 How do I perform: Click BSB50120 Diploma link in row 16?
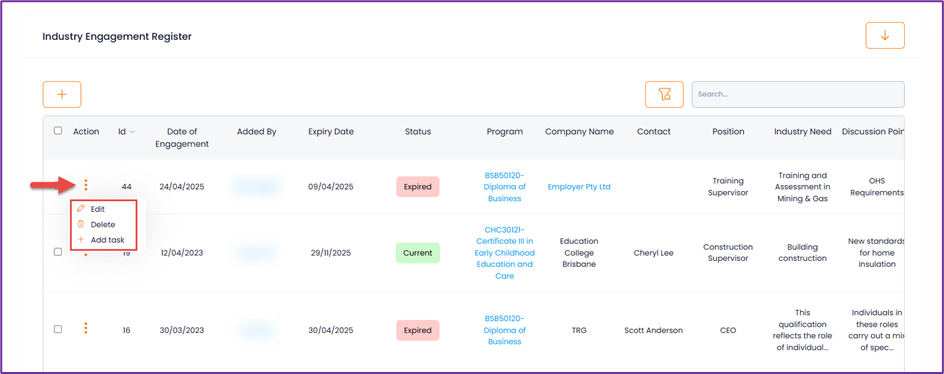(x=505, y=330)
